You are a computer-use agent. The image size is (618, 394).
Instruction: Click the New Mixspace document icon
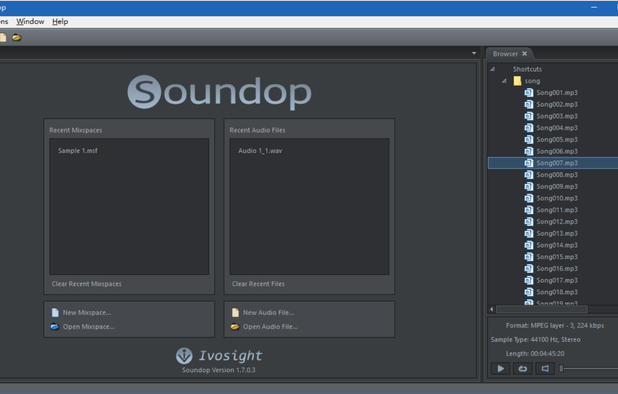[55, 312]
